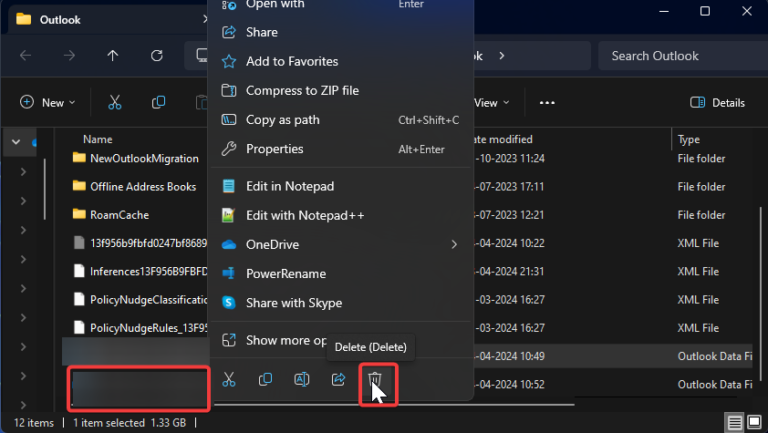Screen dimensions: 768x433
Task: Switch to details list view in status bar
Action: [x=736, y=423]
